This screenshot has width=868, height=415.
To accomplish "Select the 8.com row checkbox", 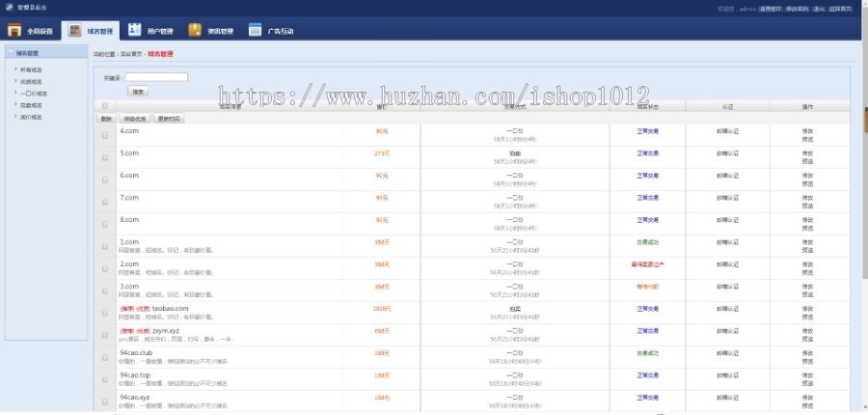I will point(105,224).
